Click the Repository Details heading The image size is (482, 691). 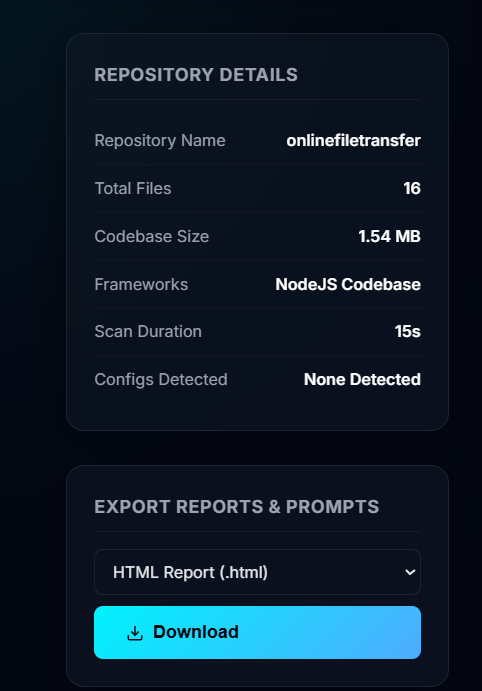coord(196,75)
